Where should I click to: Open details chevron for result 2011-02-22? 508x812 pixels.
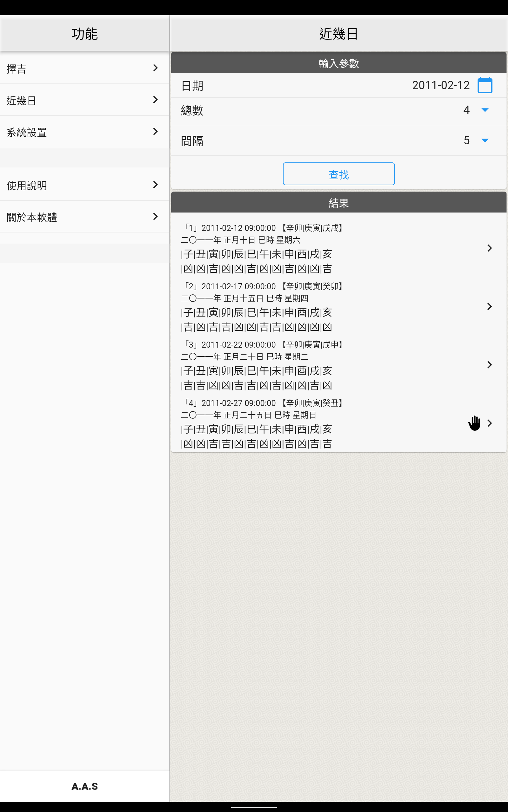click(490, 365)
